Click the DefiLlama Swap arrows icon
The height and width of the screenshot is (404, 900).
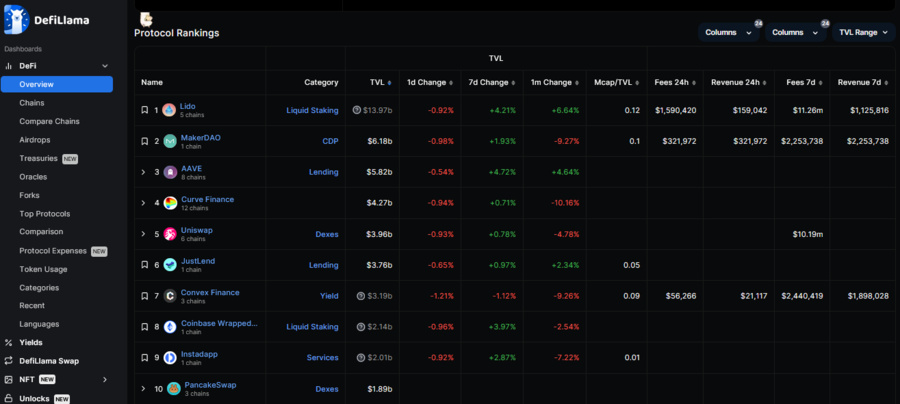tap(9, 361)
